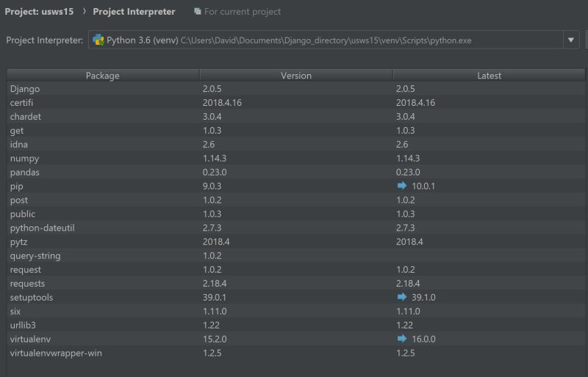The image size is (588, 377).
Task: Click the pip upgrade-available arrow icon
Action: click(402, 186)
